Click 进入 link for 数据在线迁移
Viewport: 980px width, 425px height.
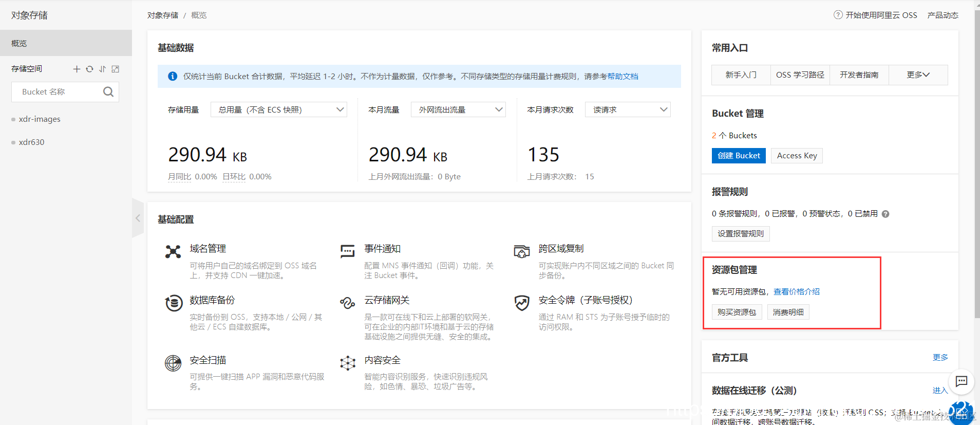(940, 391)
